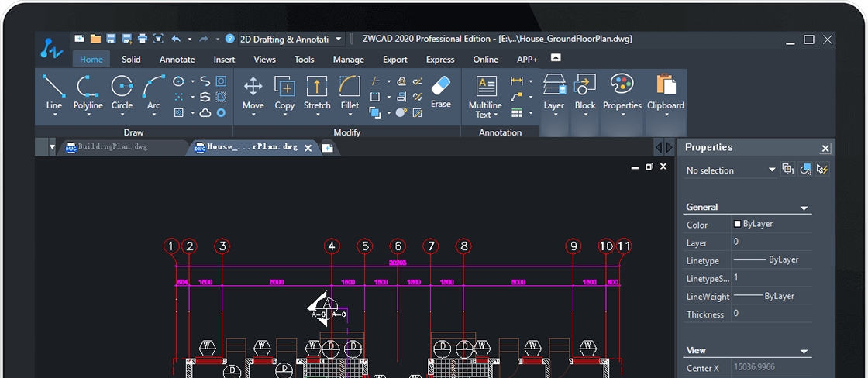
Task: Switch to the Home ribbon tab
Action: click(91, 59)
